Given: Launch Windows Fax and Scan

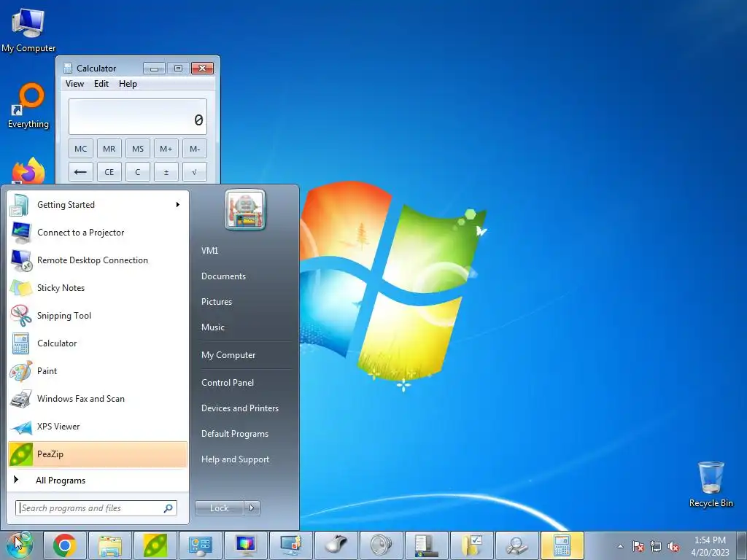Looking at the screenshot, I should 98,399.
